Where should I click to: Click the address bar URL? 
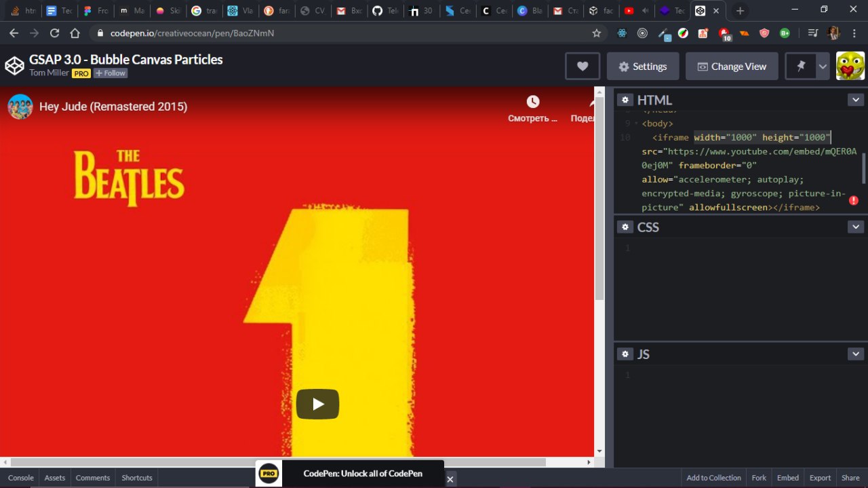coord(192,33)
